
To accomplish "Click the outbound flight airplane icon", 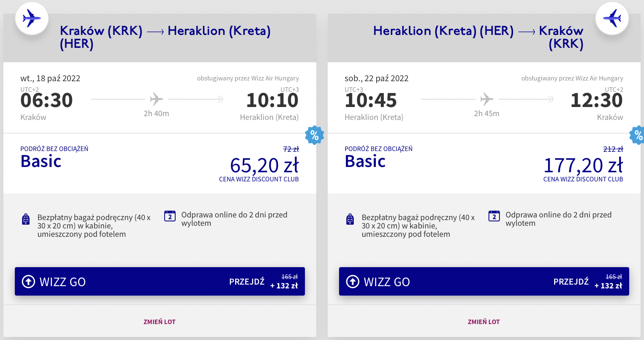I will point(32,18).
